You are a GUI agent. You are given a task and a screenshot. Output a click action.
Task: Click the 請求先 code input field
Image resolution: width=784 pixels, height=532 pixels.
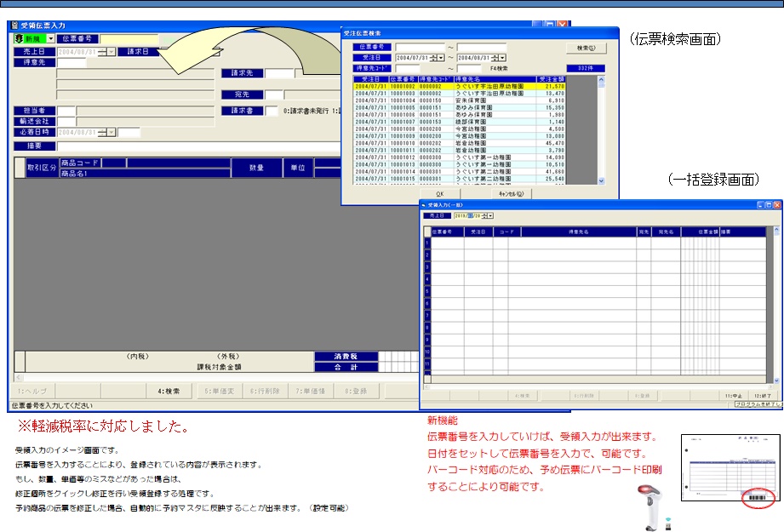tap(279, 73)
